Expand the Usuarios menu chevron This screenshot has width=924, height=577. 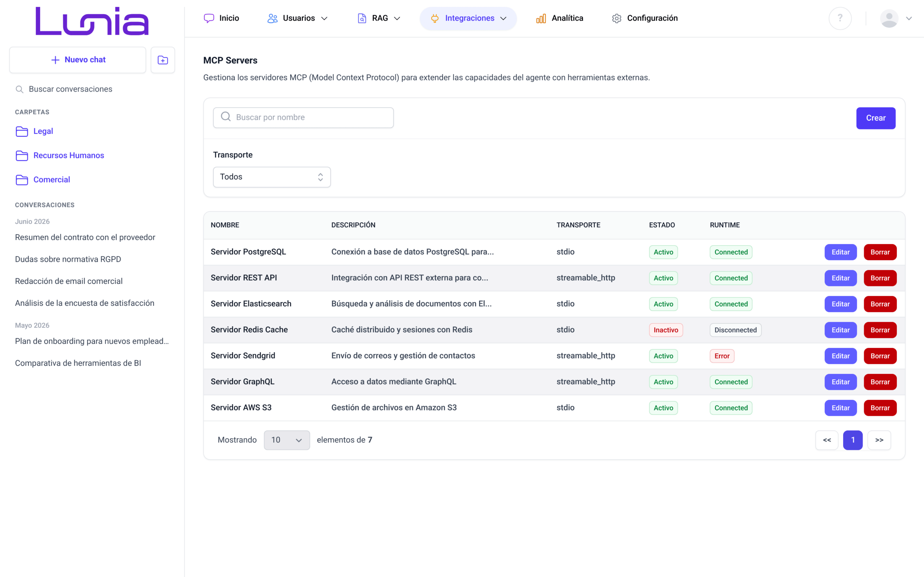[324, 18]
